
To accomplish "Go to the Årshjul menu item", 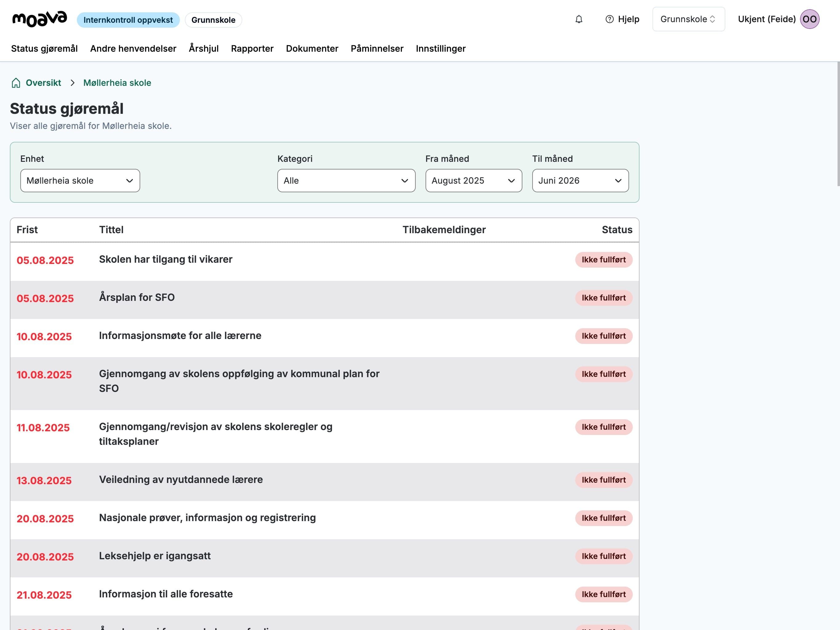I will click(204, 49).
